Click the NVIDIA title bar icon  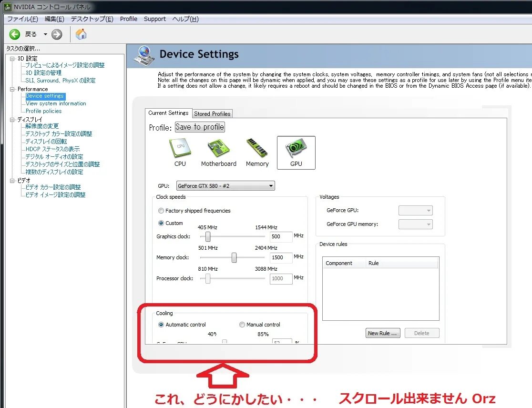coord(8,7)
